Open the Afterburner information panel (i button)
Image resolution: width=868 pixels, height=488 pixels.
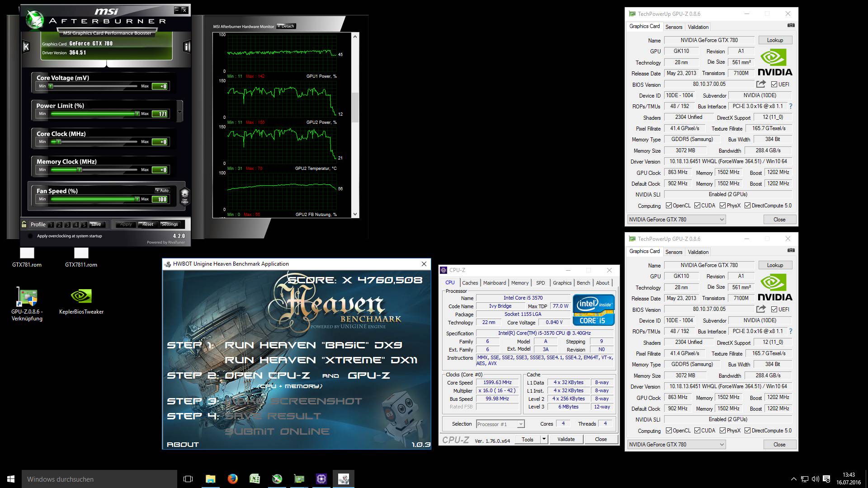click(187, 47)
